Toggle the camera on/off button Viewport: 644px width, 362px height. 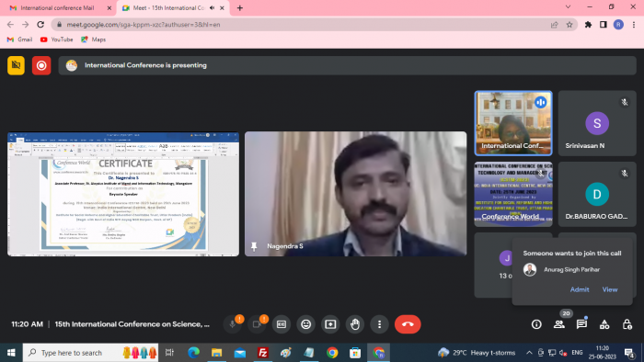(x=257, y=324)
